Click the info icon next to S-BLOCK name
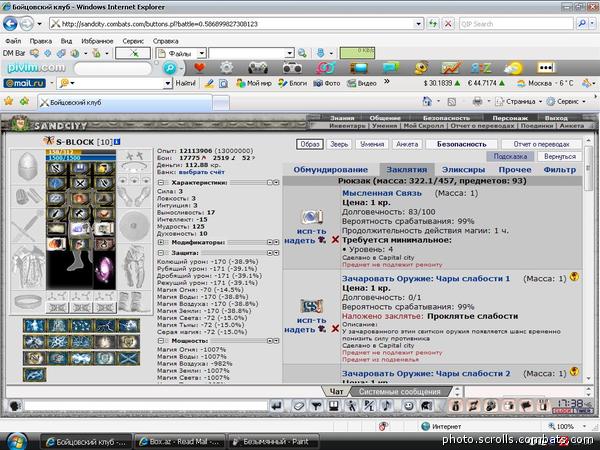This screenshot has height=450, width=600. coord(117,142)
